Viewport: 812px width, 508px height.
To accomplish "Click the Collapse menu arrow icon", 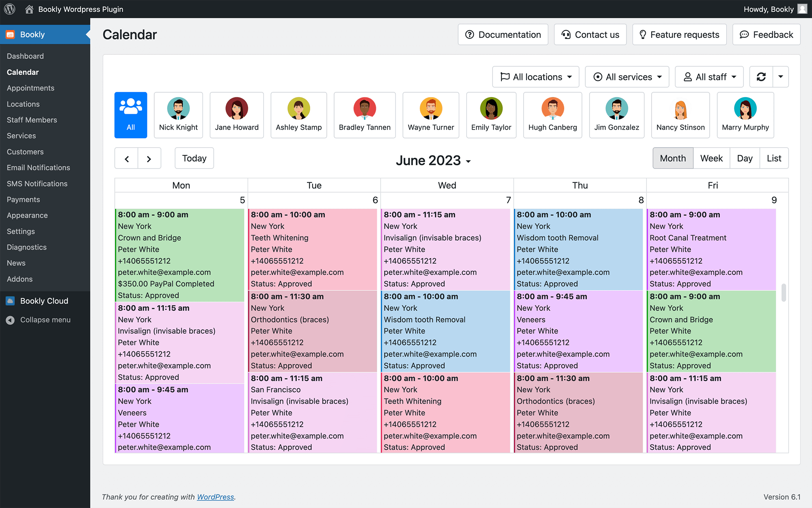I will point(11,320).
